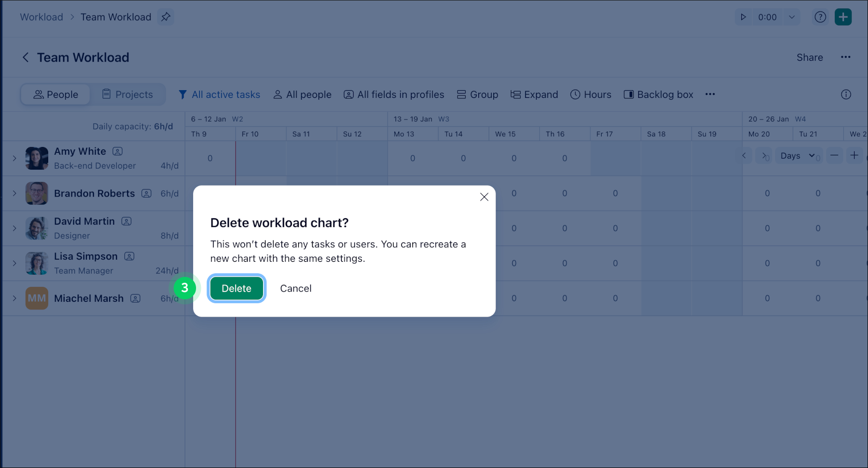Click the pin icon next to Team Workload
This screenshot has width=868, height=468.
tap(166, 17)
